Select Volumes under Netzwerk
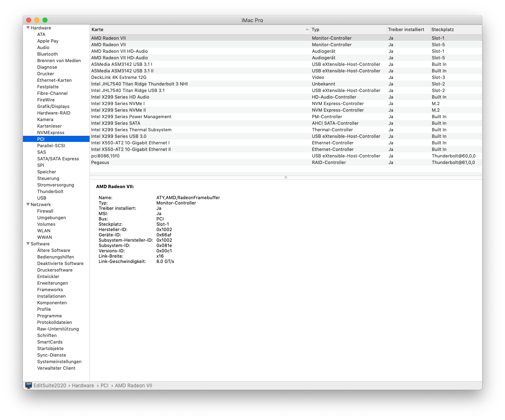The height and width of the screenshot is (420, 505). coord(46,224)
